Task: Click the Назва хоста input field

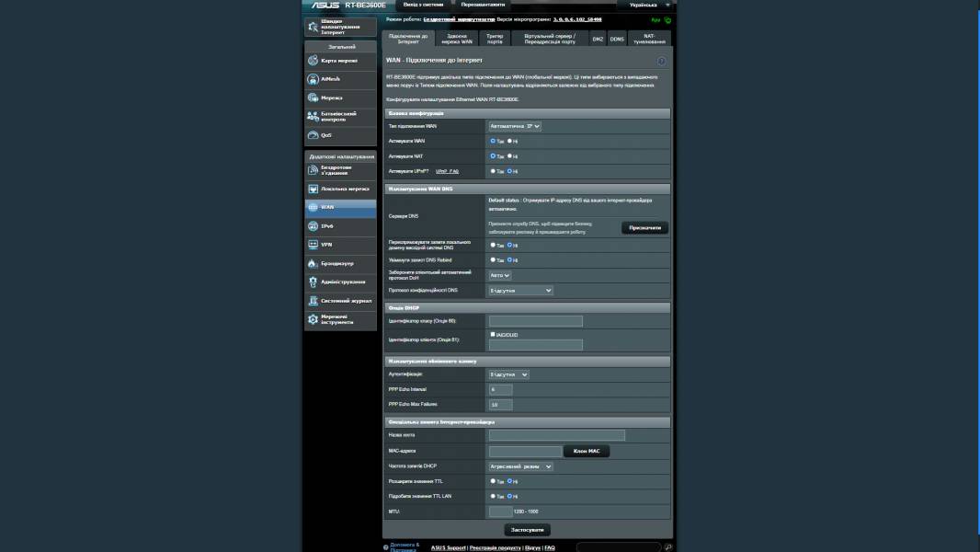Action: pyautogui.click(x=557, y=435)
